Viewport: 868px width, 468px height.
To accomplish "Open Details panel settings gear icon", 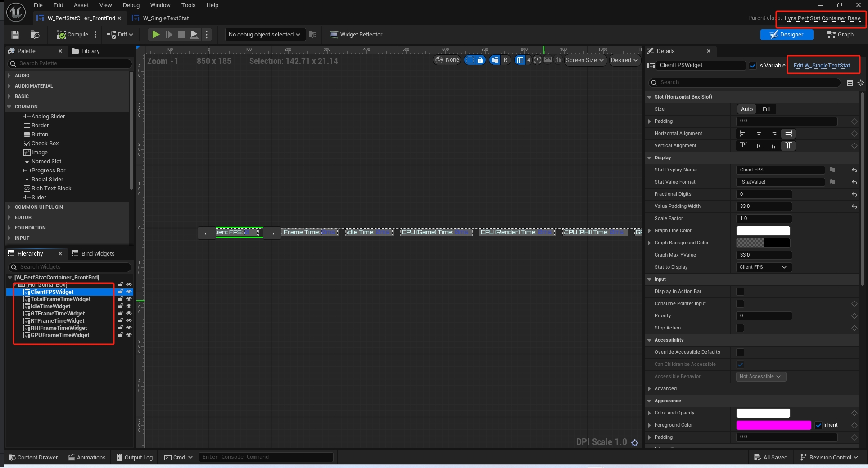I will click(x=861, y=83).
